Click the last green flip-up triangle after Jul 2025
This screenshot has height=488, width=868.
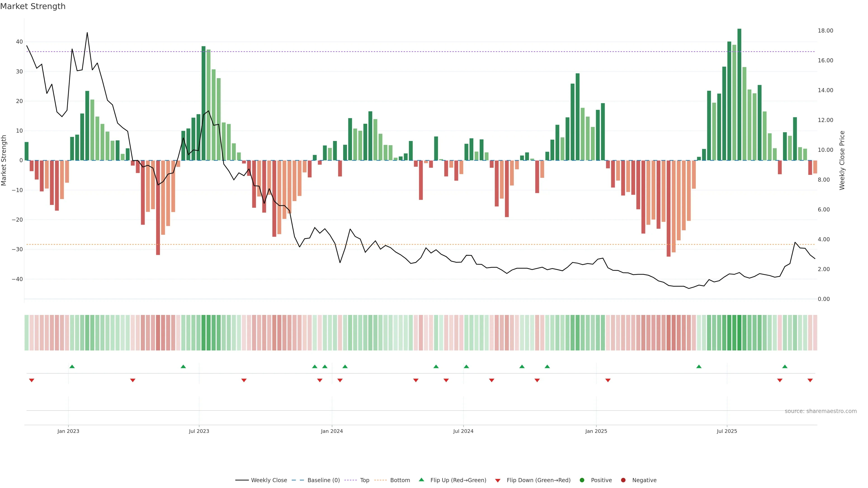[x=785, y=366]
